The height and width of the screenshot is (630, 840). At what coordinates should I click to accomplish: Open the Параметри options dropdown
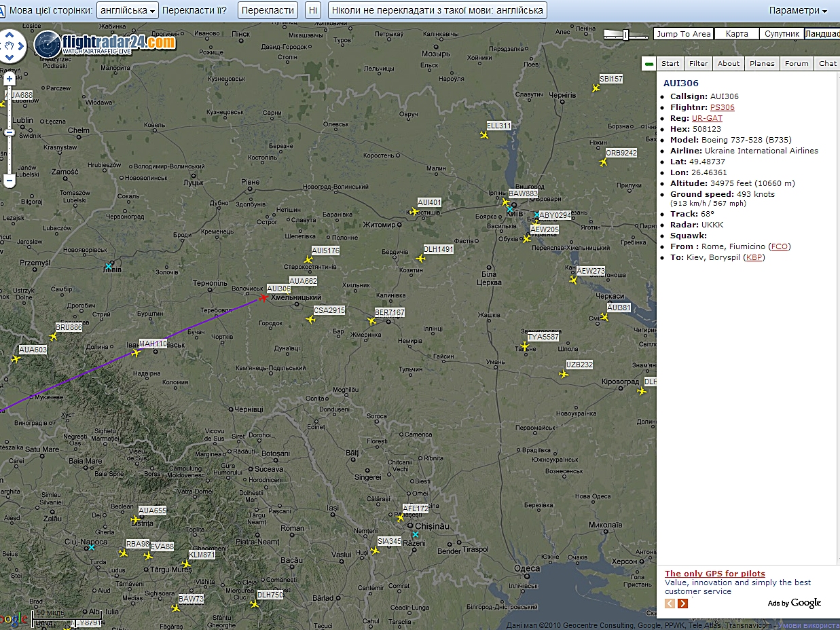coord(798,10)
